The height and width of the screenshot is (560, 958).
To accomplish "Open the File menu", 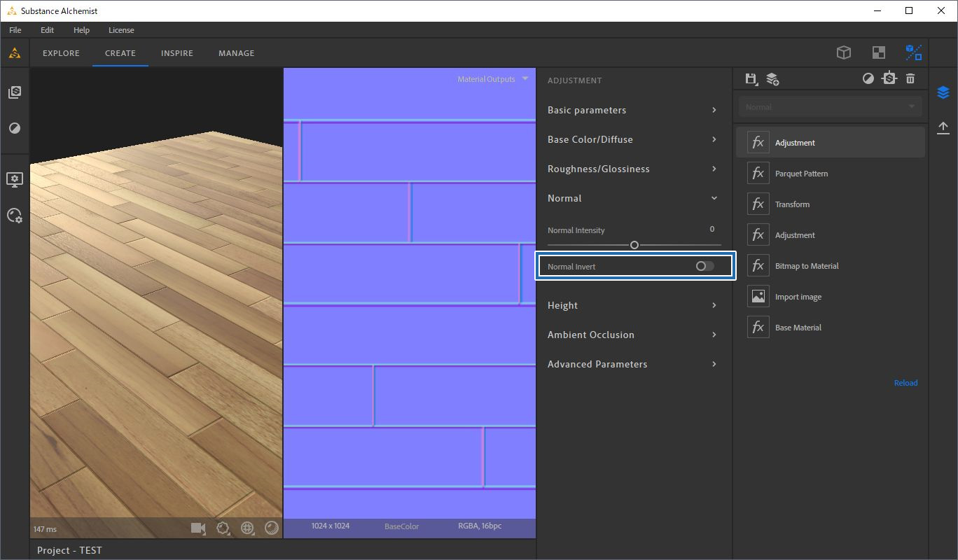I will 15,30.
